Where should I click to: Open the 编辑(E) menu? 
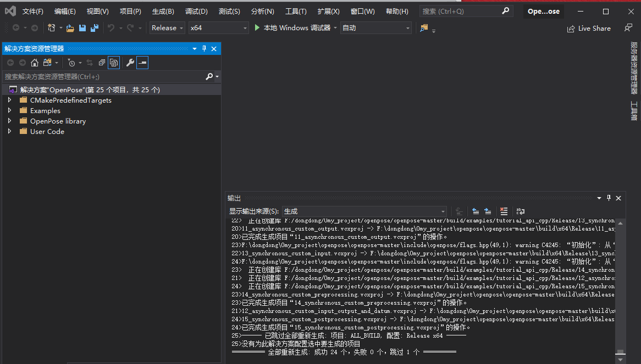click(65, 11)
